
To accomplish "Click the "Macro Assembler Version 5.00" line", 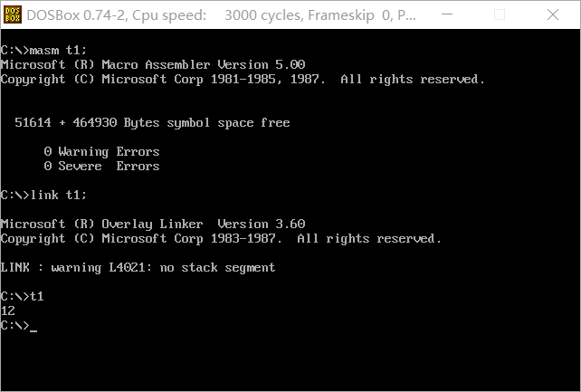I will click(x=153, y=64).
